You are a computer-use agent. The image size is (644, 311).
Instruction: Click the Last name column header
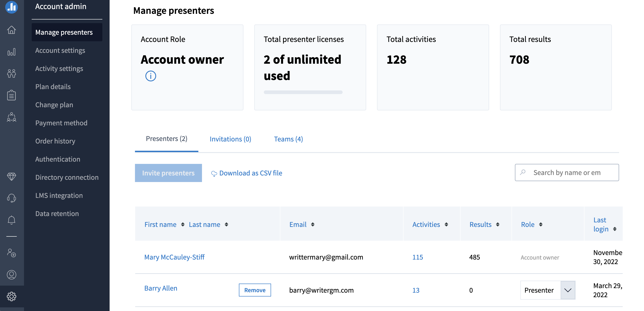pyautogui.click(x=204, y=224)
